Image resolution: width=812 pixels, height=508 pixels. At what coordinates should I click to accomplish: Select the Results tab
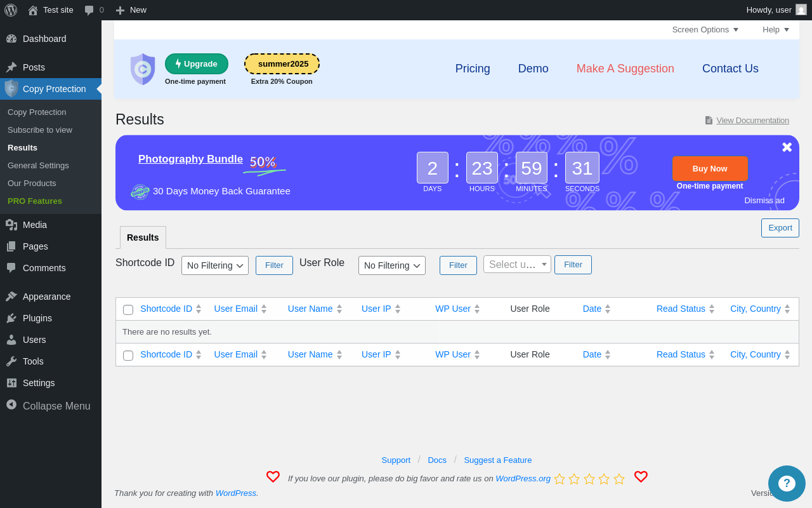tap(143, 237)
